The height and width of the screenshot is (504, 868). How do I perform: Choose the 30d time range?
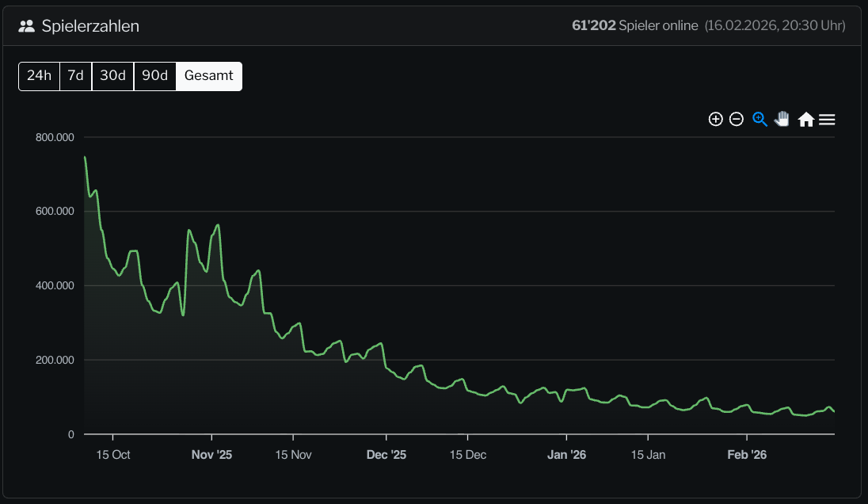[x=112, y=76]
